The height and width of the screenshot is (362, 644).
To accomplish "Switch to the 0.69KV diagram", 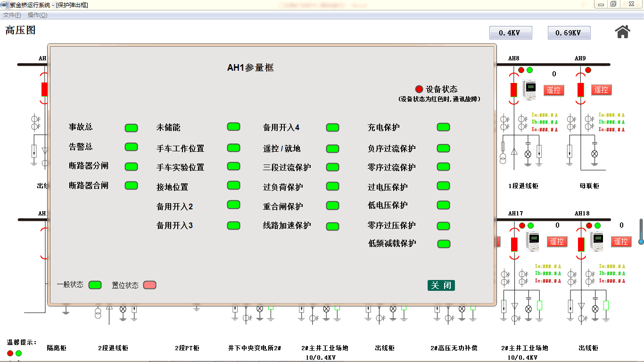I will click(x=569, y=33).
